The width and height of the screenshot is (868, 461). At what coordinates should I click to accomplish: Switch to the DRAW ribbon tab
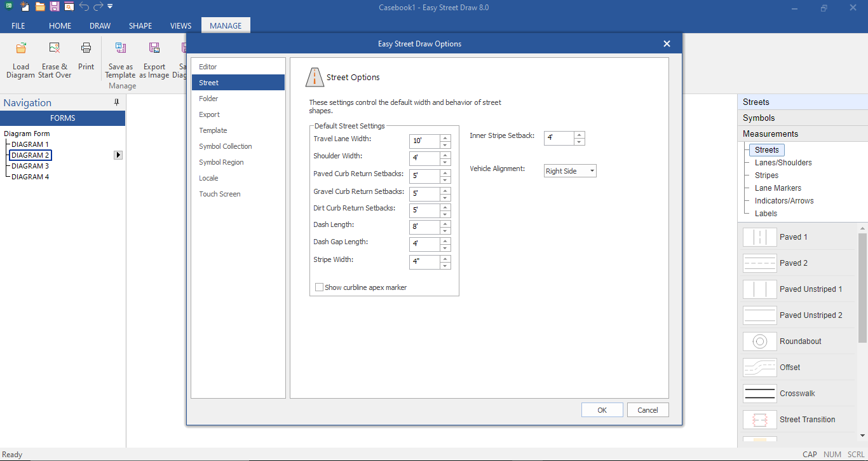click(100, 26)
